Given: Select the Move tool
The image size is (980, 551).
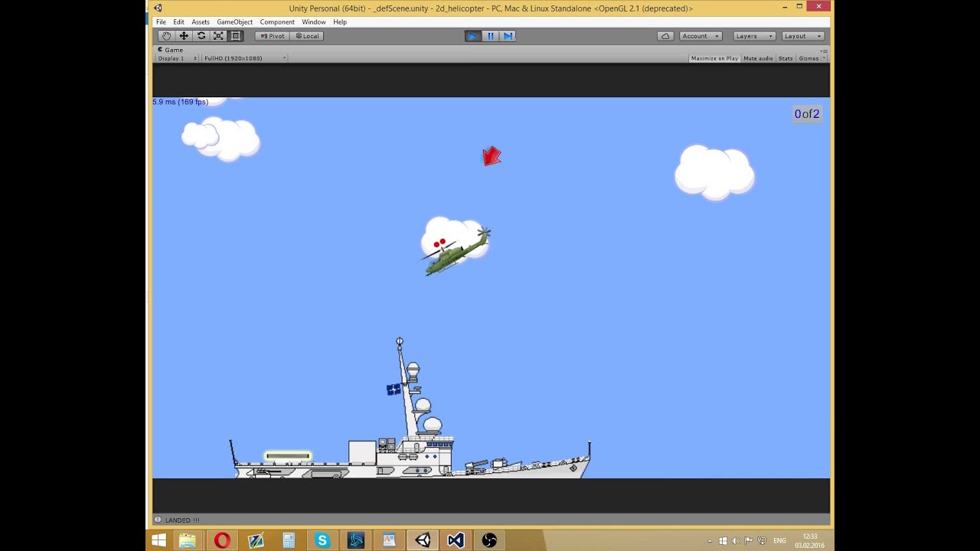Looking at the screenshot, I should pos(183,35).
